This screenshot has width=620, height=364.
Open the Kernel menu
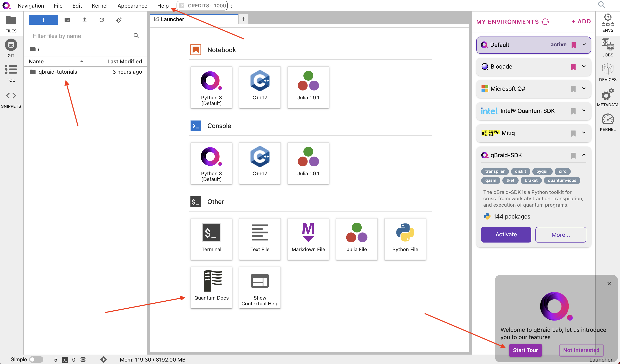[x=99, y=6]
